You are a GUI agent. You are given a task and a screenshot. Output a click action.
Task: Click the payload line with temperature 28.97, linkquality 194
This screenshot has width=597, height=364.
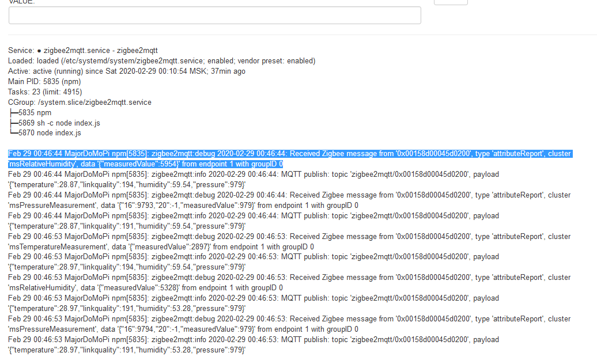(x=127, y=267)
